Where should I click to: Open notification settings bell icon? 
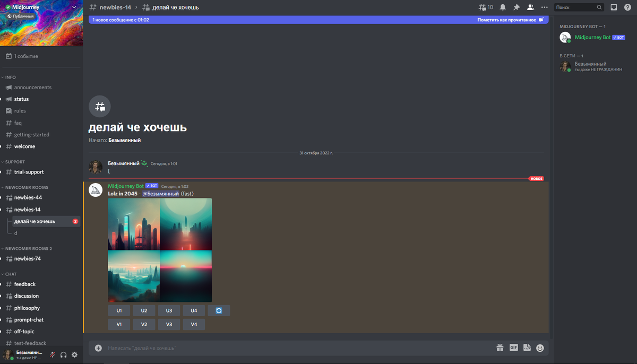coord(502,7)
